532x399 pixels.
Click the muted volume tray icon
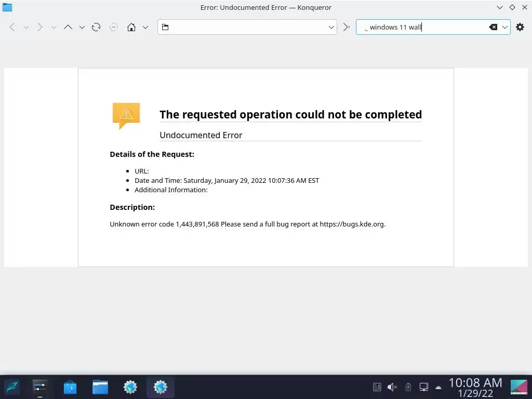[x=392, y=387]
